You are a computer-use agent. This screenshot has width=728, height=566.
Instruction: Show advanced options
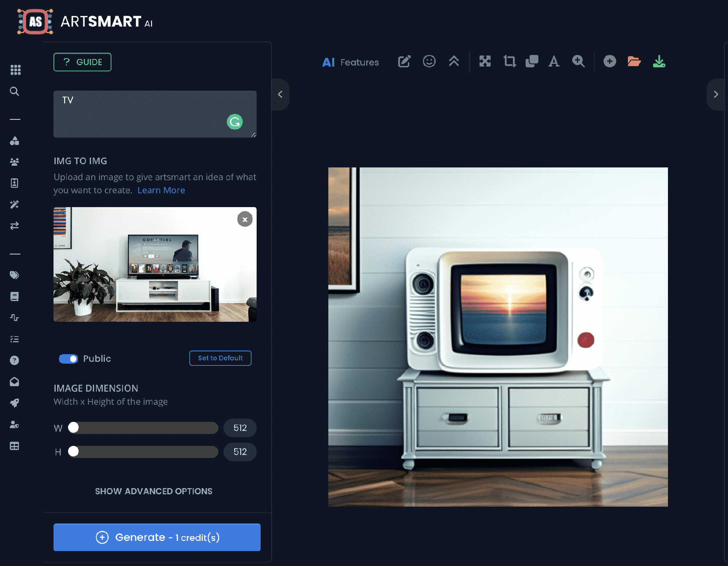point(153,491)
